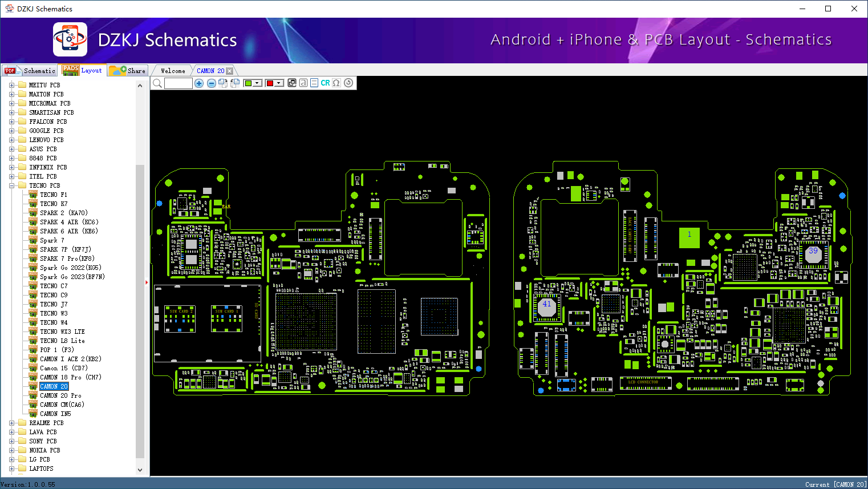Image resolution: width=868 pixels, height=489 pixels.
Task: Rotate the board view counter-clockwise
Action: coord(235,83)
